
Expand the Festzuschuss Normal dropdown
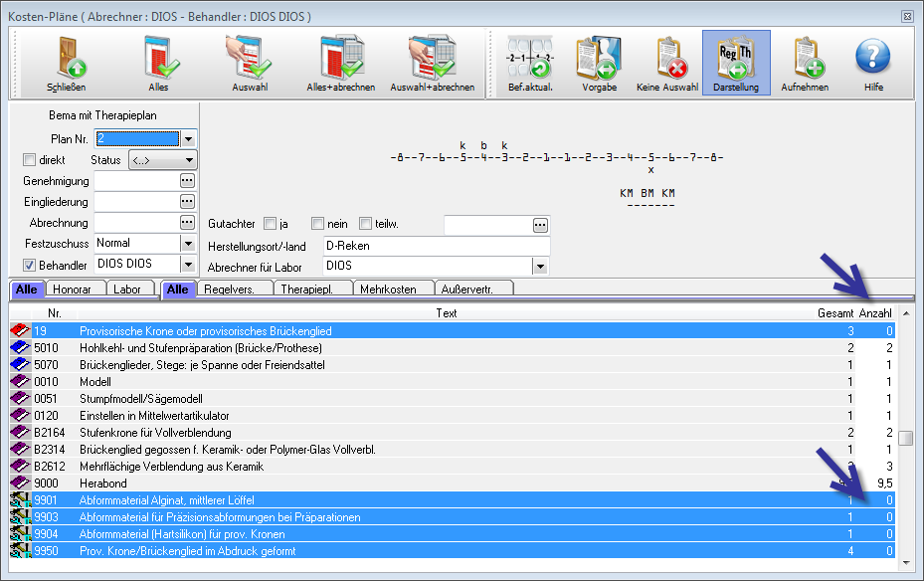(187, 243)
